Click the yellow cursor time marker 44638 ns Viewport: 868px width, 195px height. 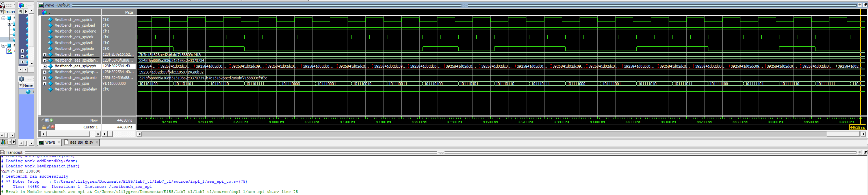point(857,127)
